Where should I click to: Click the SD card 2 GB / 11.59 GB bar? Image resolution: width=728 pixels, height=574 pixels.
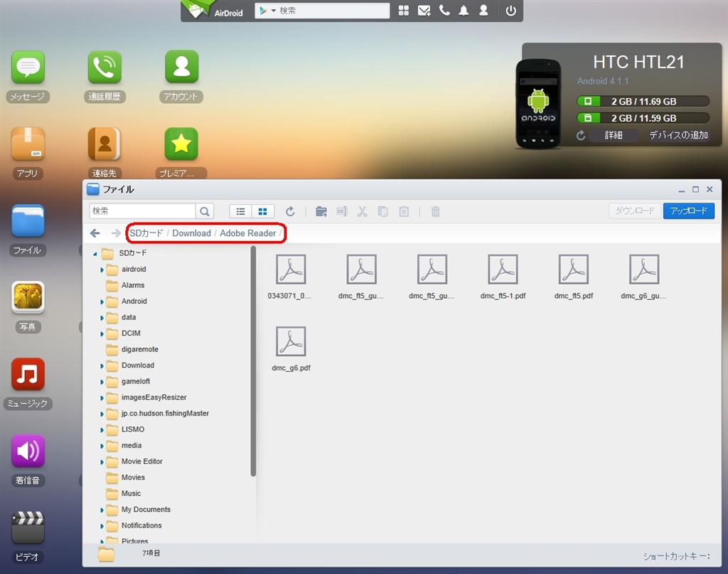[643, 118]
